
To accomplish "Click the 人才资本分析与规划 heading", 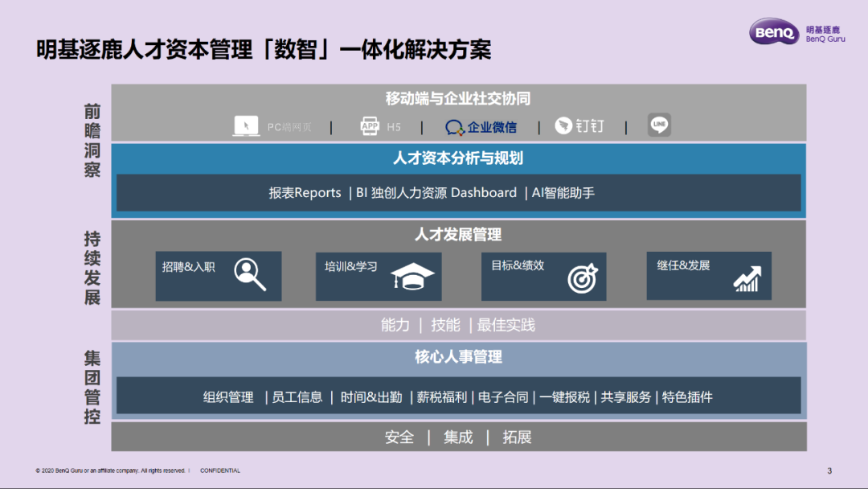I will pos(458,158).
